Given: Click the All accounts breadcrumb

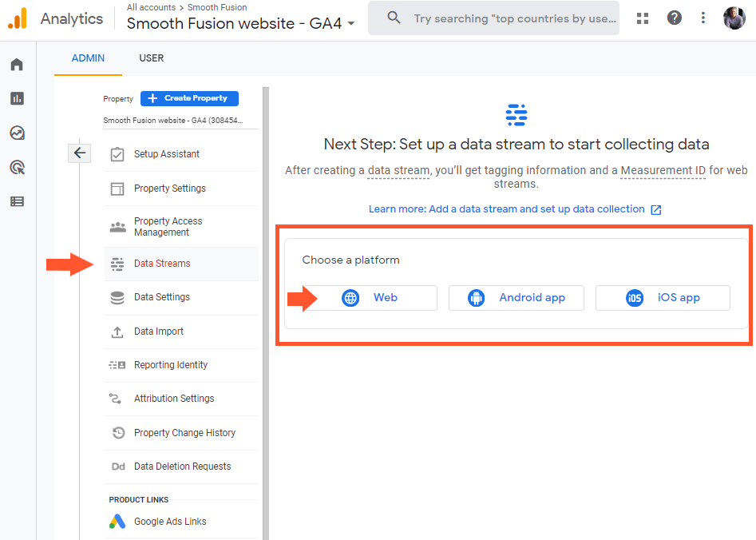Looking at the screenshot, I should pos(151,7).
